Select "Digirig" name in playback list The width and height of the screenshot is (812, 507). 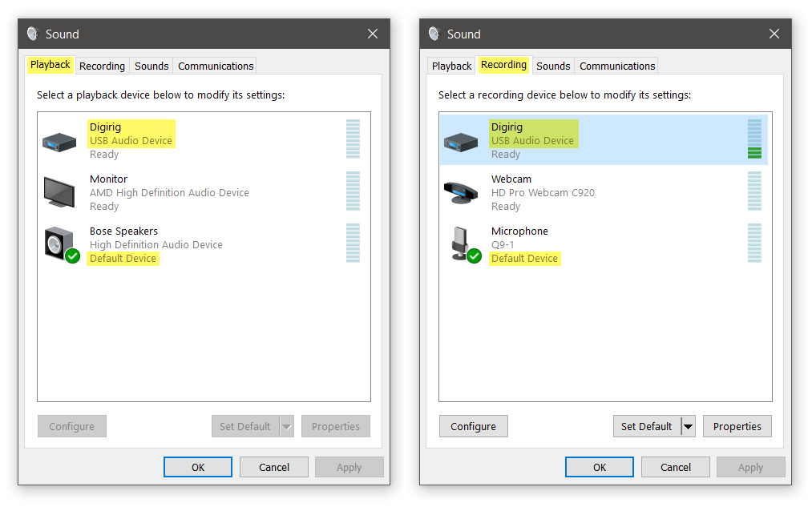click(105, 127)
